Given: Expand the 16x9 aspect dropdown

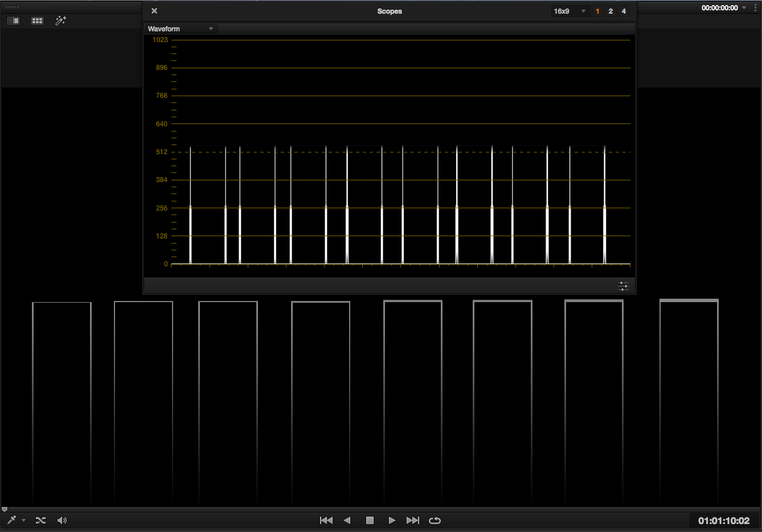Looking at the screenshot, I should 570,11.
